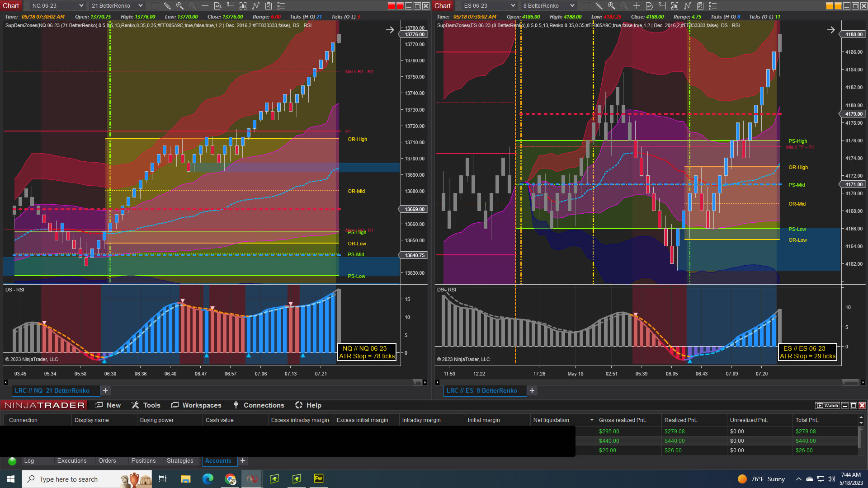Open 8 BetterRenko interval dropdown
Image resolution: width=868 pixels, height=488 pixels.
click(548, 6)
